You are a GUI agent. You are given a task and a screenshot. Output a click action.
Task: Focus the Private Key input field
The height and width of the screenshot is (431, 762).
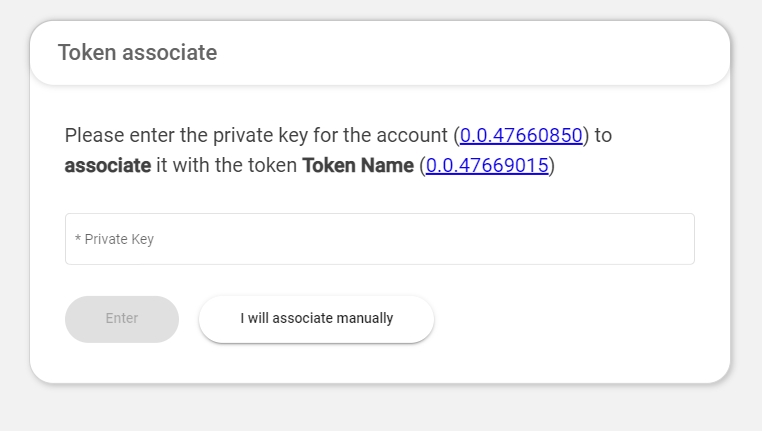(380, 239)
